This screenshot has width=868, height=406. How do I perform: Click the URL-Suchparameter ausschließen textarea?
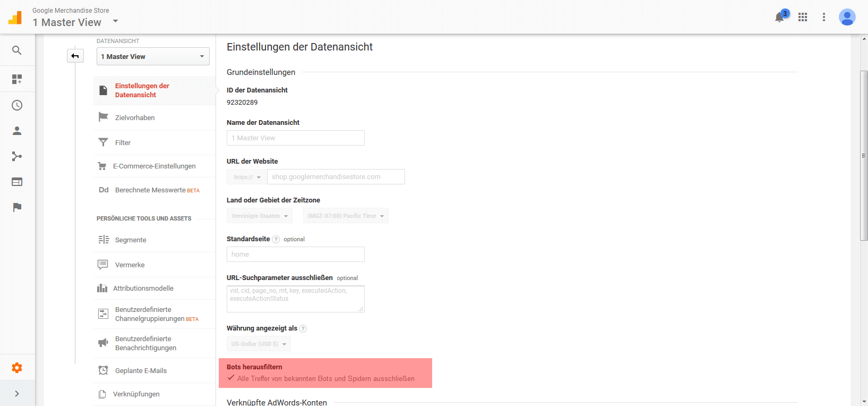296,299
